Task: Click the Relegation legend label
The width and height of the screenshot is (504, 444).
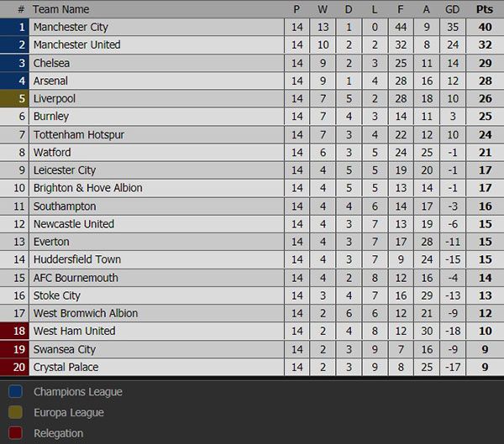Action: coord(59,433)
